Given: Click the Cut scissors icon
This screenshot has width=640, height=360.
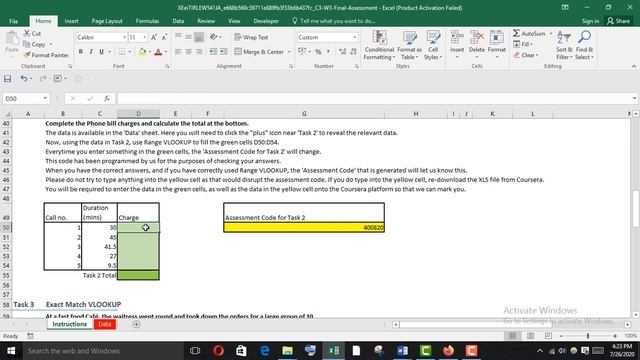Looking at the screenshot, I should [x=27, y=33].
